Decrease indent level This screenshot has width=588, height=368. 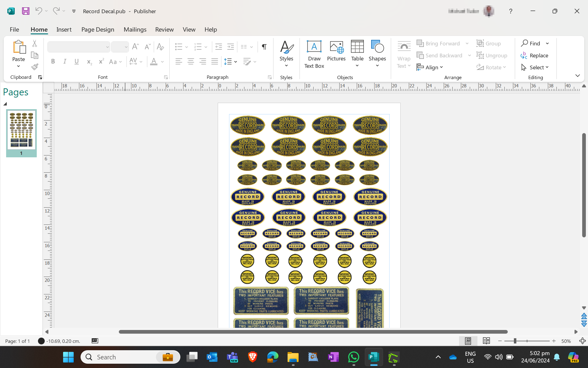pyautogui.click(x=219, y=47)
